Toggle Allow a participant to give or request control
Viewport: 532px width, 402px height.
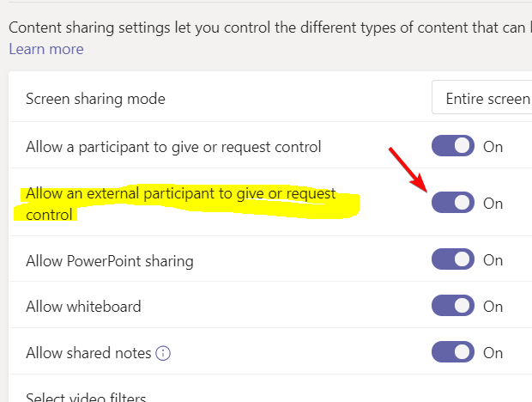click(x=452, y=146)
